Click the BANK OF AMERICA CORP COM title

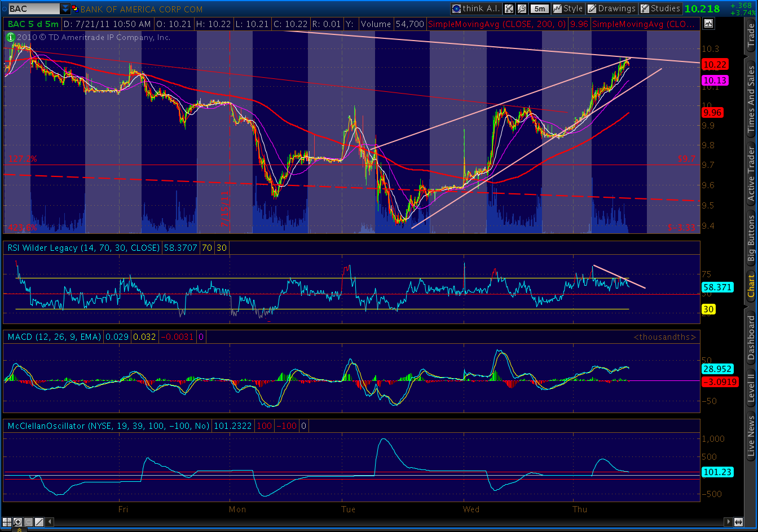coord(141,9)
